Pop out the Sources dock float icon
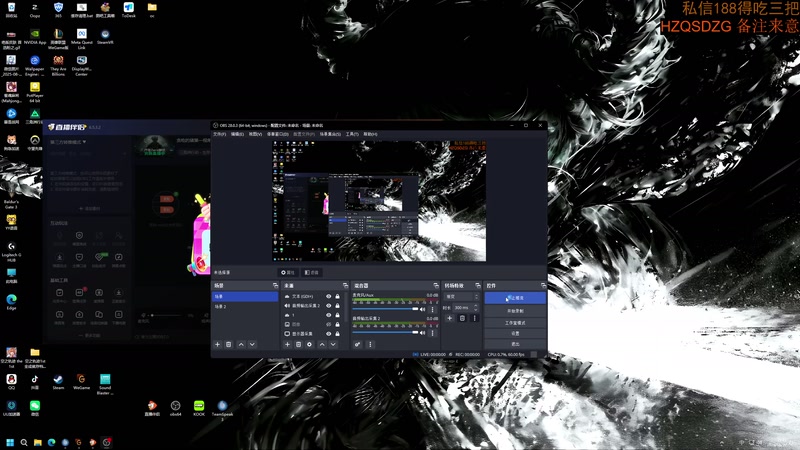Viewport: 800px width, 450px height. (x=345, y=286)
